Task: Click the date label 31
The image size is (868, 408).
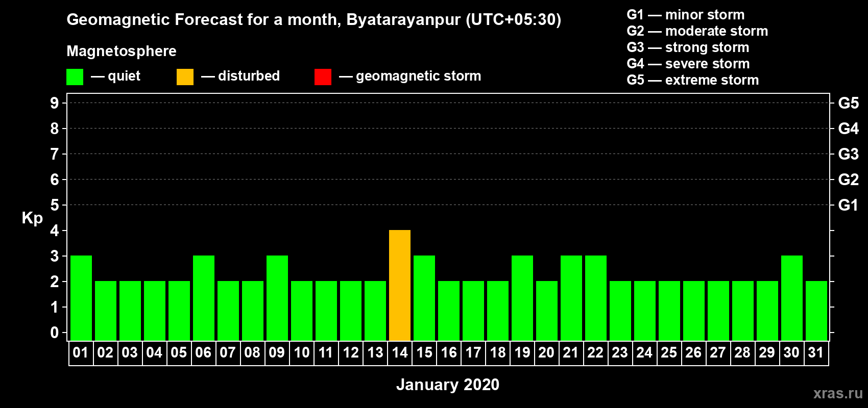Action: coord(816,352)
